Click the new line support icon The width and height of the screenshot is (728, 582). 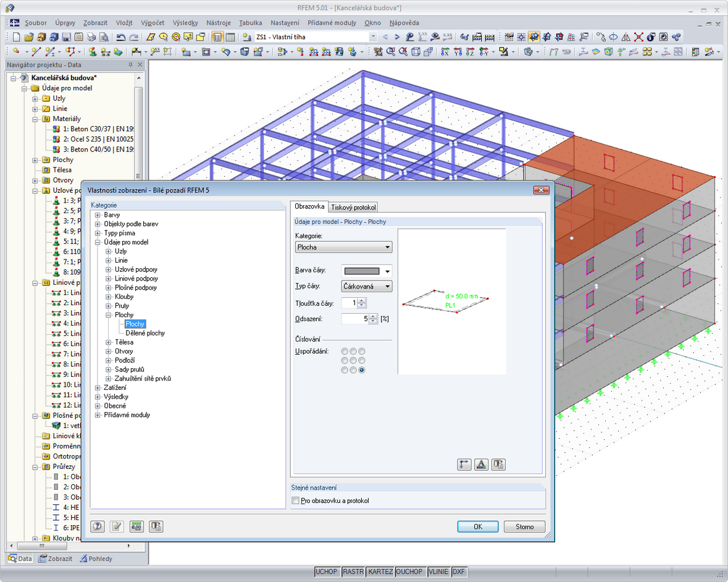(106, 52)
